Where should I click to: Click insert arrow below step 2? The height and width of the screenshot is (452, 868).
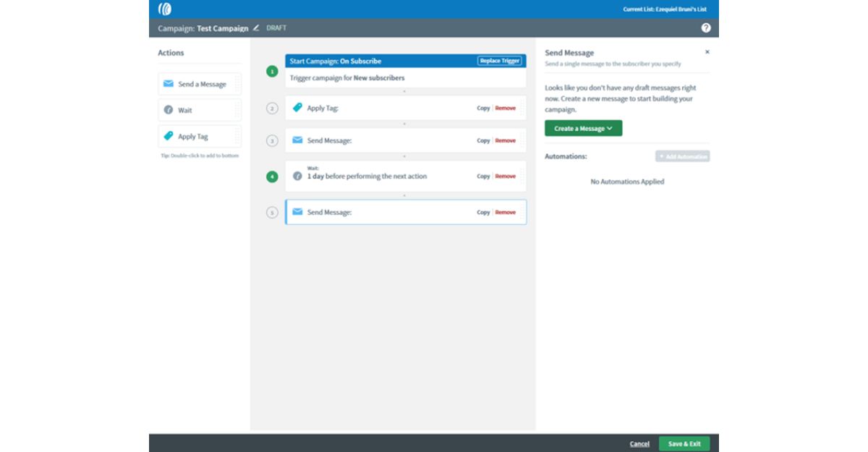pos(404,124)
